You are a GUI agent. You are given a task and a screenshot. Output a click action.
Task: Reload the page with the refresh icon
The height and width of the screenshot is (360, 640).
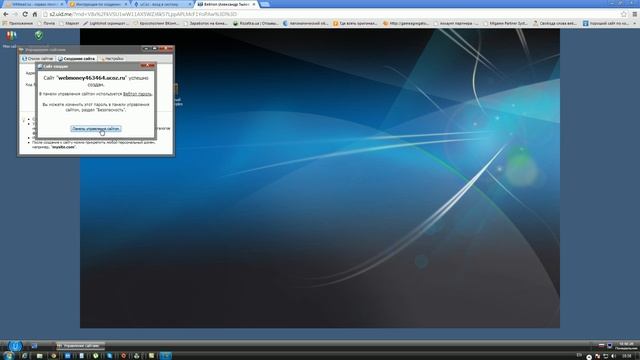[x=25, y=14]
